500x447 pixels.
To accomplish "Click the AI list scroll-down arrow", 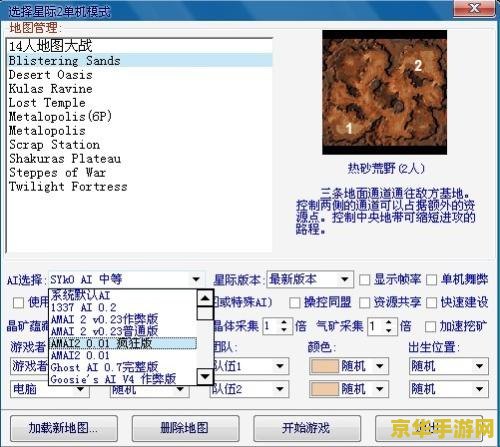I will 205,377.
